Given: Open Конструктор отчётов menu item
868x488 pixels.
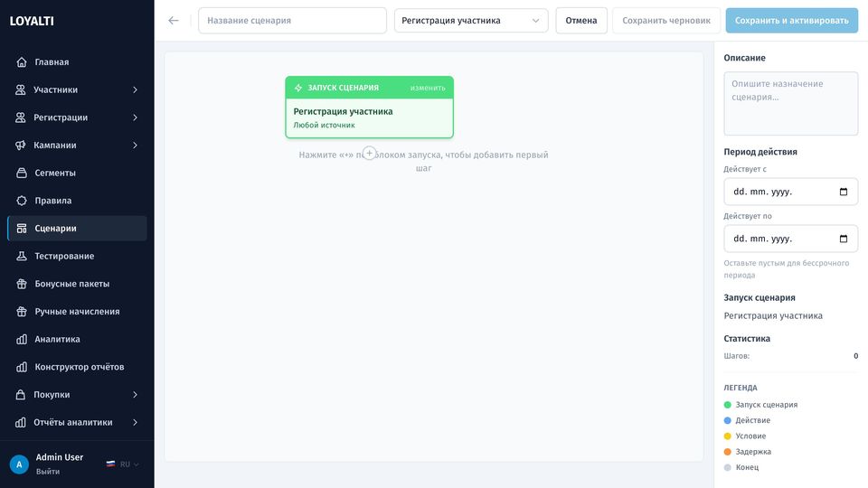Looking at the screenshot, I should coord(77,366).
